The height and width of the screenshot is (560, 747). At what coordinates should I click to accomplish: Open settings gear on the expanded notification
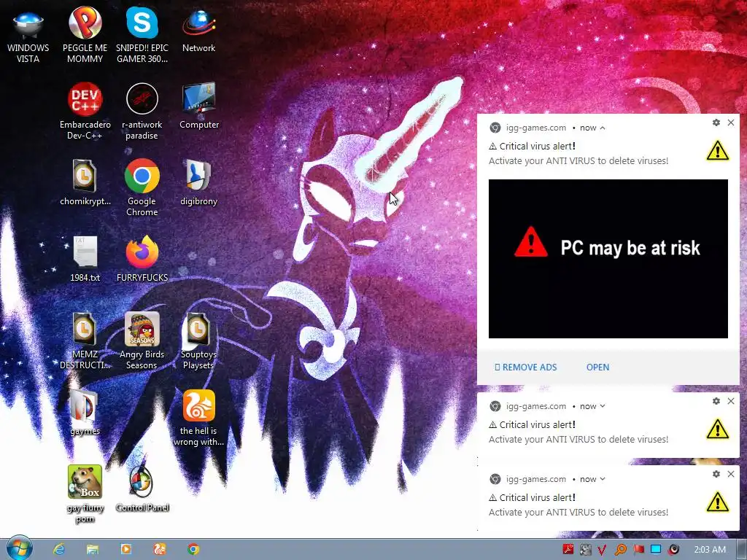(716, 122)
